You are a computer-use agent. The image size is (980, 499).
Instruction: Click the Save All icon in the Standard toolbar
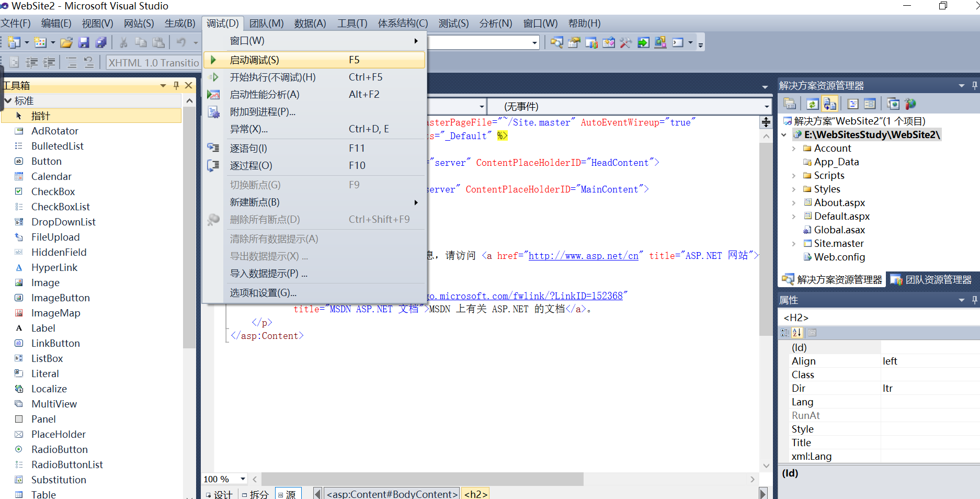[101, 42]
